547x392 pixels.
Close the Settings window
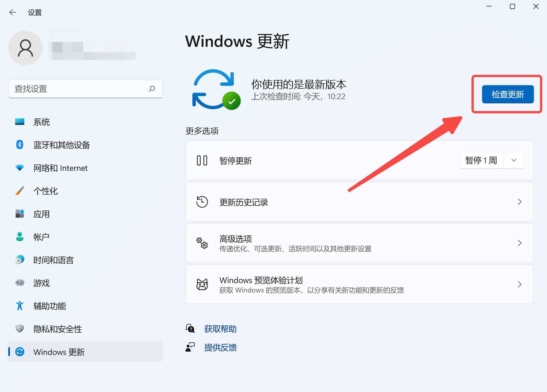536,6
